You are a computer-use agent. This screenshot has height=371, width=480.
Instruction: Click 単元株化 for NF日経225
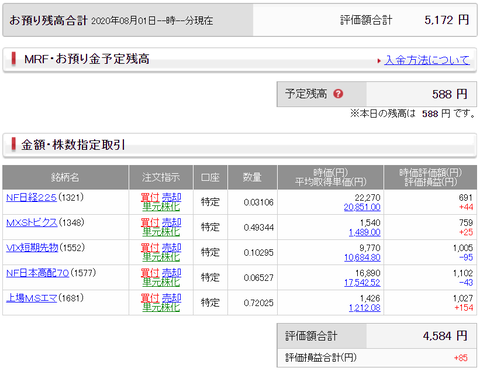click(161, 207)
